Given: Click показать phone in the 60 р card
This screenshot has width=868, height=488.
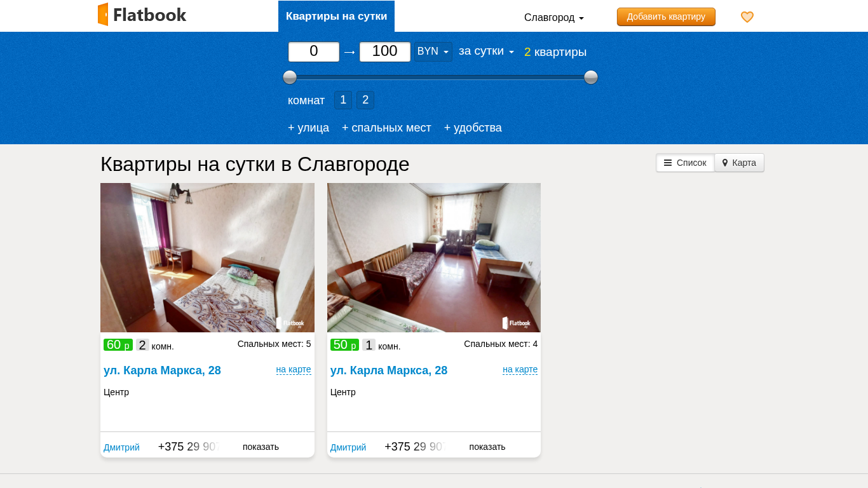Looking at the screenshot, I should (x=261, y=447).
